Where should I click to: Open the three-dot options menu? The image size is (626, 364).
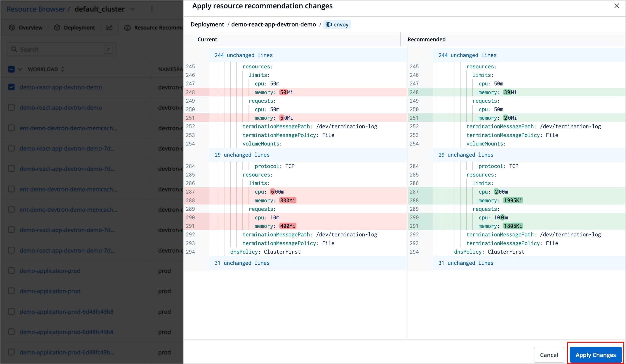(152, 9)
